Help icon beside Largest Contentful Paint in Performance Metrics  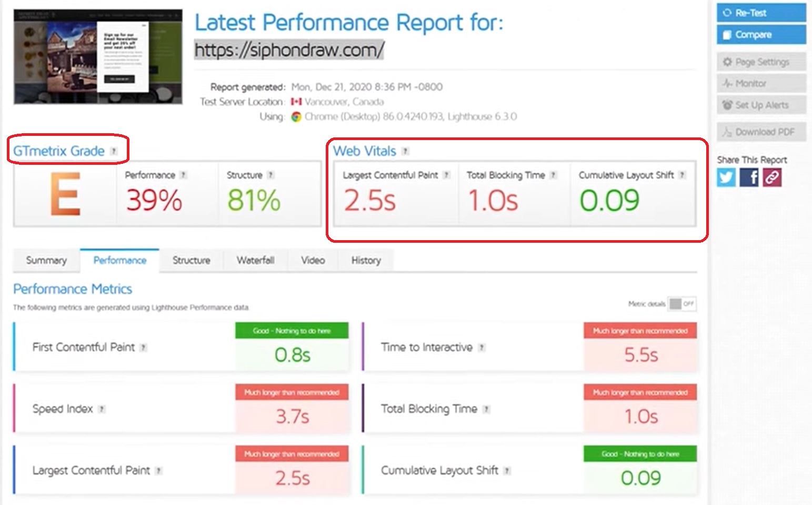158,471
